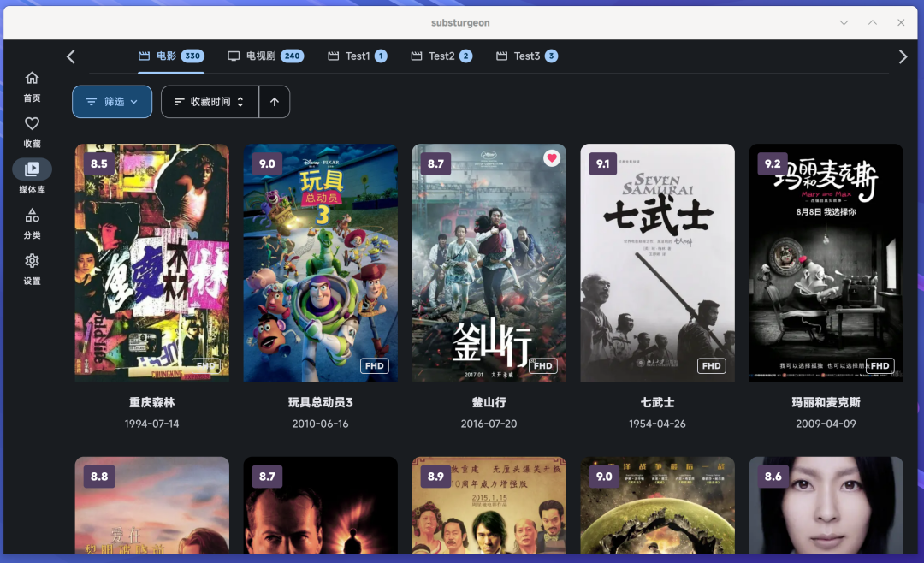Select the 分类 categories icon
This screenshot has height=563, width=924.
32,215
